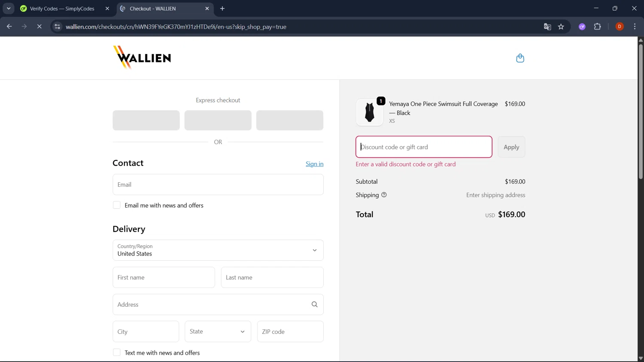
Task: Click the Google Translate icon in address bar
Action: point(547,27)
